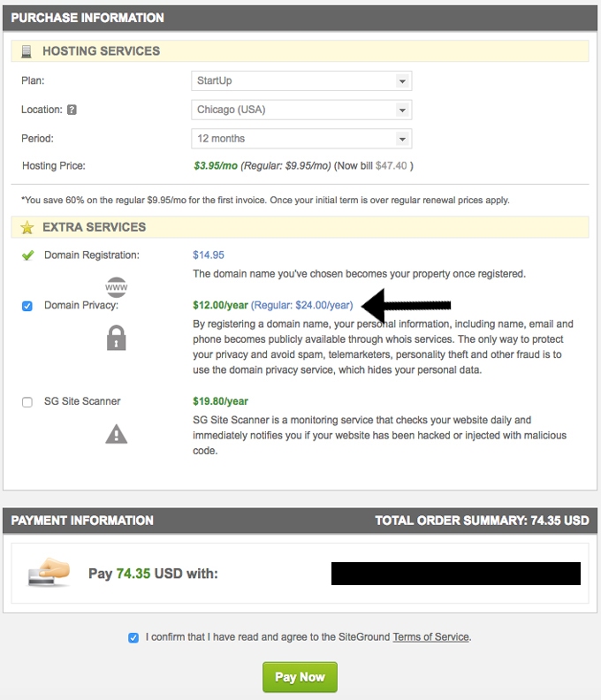
Task: Click the Hosting Services section heading
Action: [x=102, y=51]
